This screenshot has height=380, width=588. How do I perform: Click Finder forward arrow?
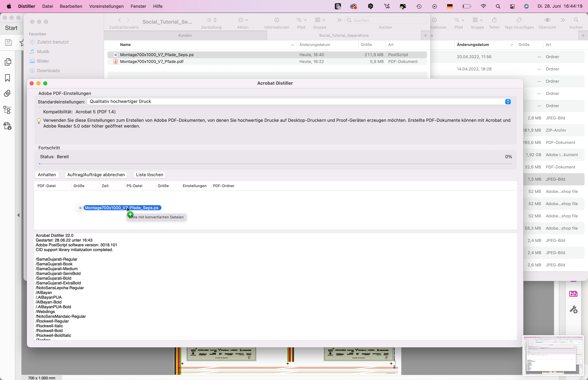click(x=128, y=20)
